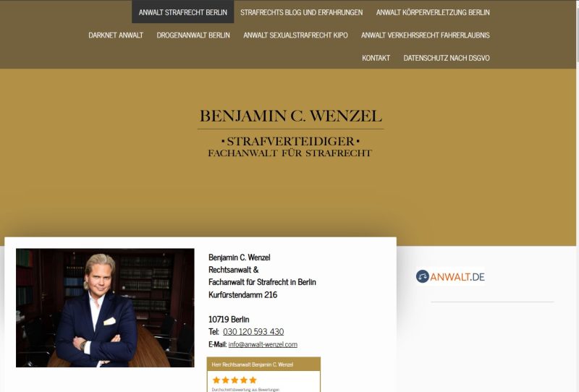This screenshot has height=392, width=579.
Task: Open Anwalt Verkehrsrecht Fahrerlaubnis page
Action: (426, 35)
